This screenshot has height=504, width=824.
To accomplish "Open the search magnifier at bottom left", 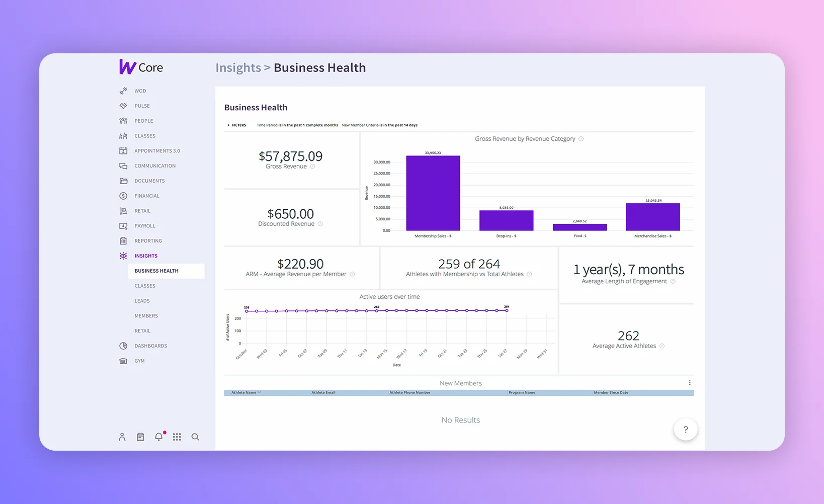I will pyautogui.click(x=195, y=437).
